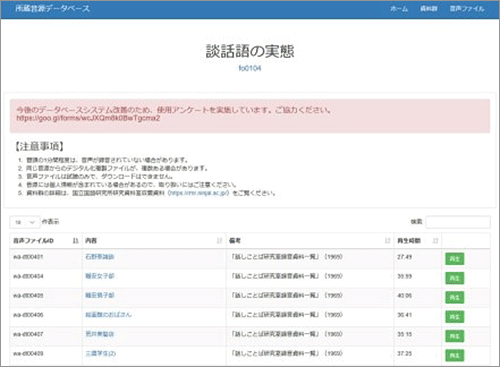Open the 内容 link in row wa-d000405
This screenshot has height=367, width=500.
tap(100, 295)
